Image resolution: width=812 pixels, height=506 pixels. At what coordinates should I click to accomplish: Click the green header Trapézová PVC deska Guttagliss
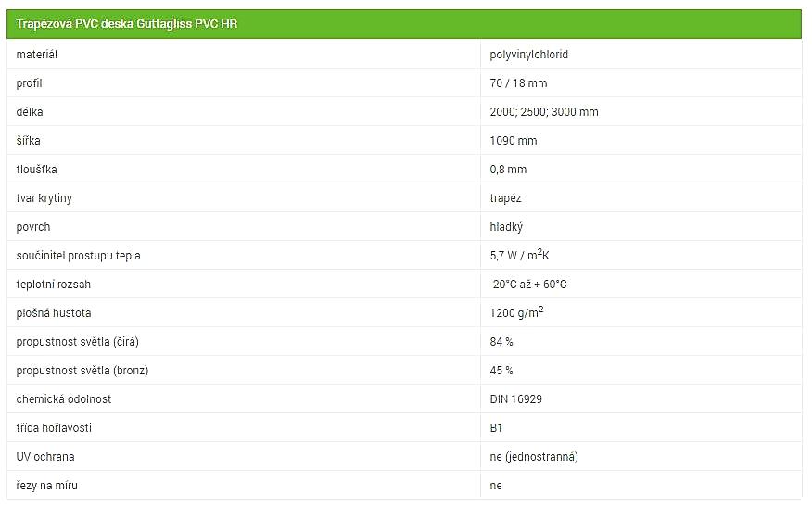pyautogui.click(x=404, y=24)
